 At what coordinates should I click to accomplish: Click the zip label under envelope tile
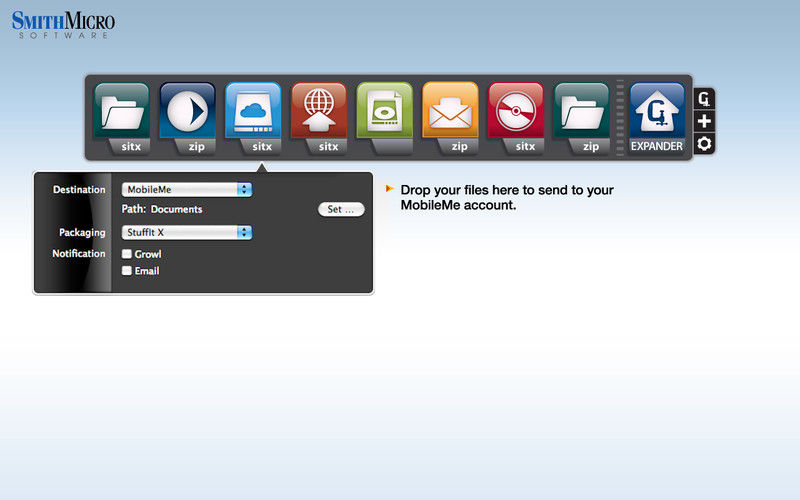coord(459,146)
